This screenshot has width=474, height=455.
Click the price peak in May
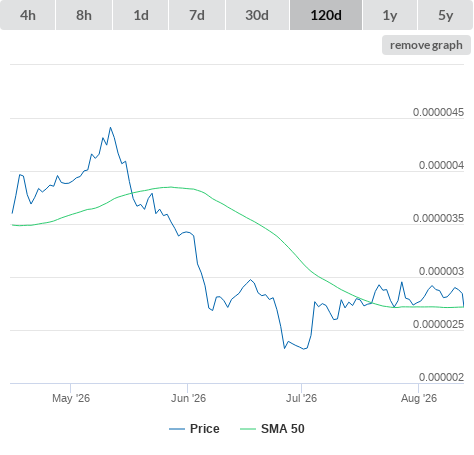(x=111, y=127)
